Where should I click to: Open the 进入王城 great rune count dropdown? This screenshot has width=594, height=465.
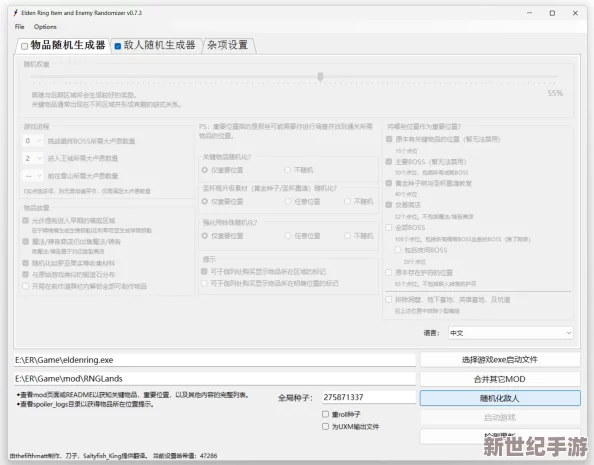[33, 158]
